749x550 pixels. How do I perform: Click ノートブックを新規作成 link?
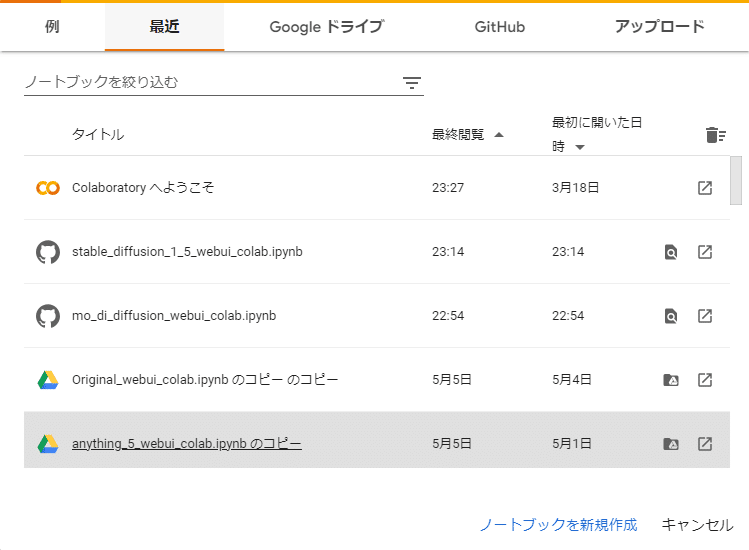(558, 525)
